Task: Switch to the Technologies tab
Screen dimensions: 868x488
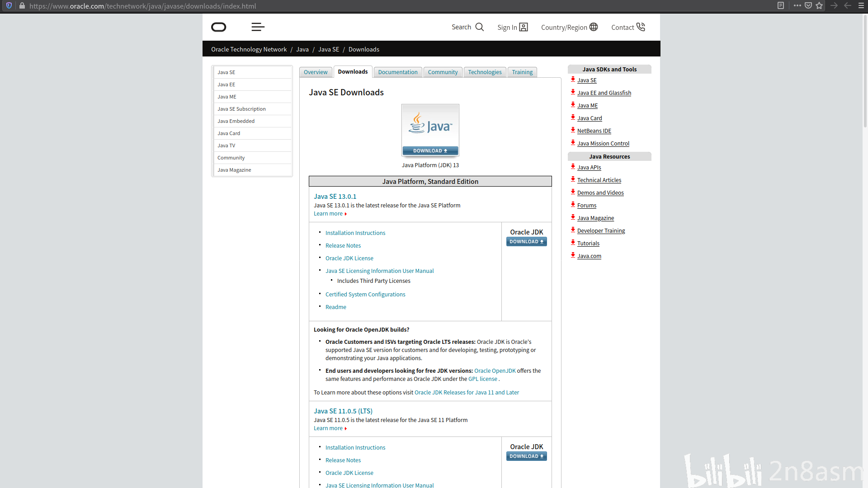Action: [x=485, y=72]
